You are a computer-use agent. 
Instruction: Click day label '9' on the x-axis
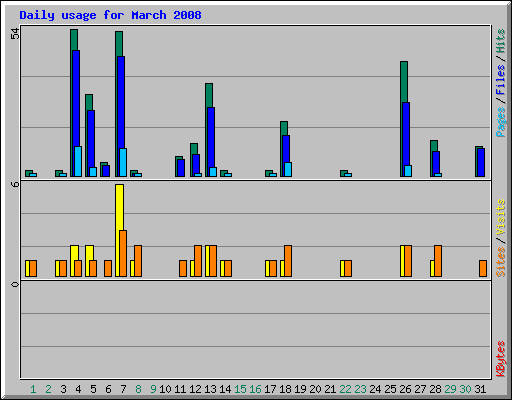153,389
